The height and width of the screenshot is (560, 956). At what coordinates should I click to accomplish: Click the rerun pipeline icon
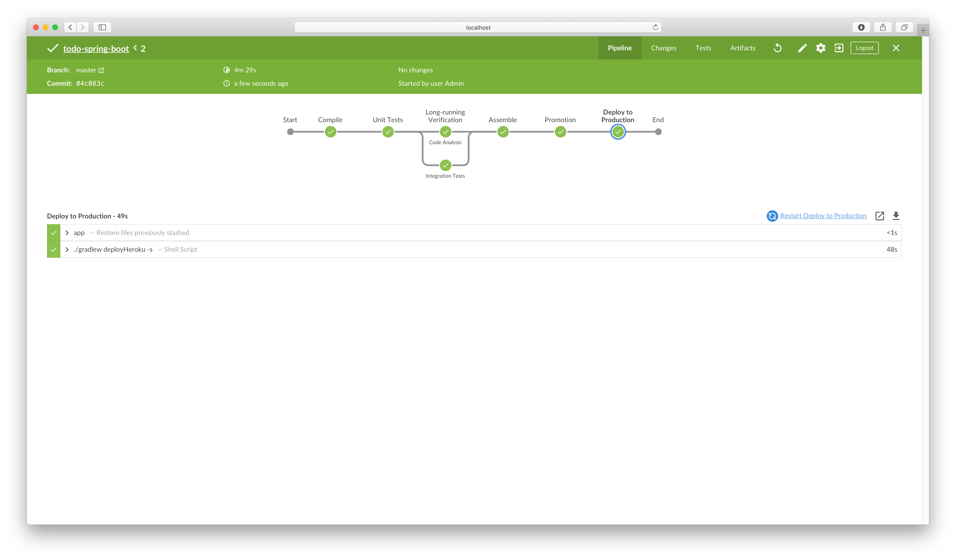(778, 48)
